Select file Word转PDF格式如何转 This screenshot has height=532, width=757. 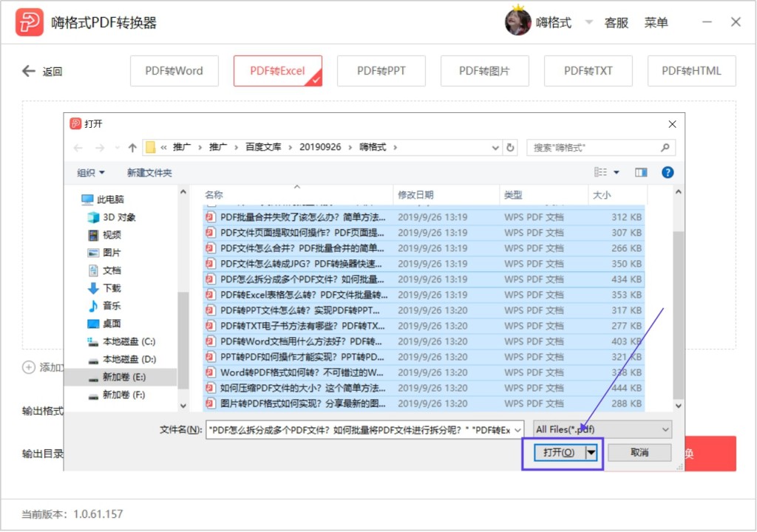pyautogui.click(x=424, y=372)
